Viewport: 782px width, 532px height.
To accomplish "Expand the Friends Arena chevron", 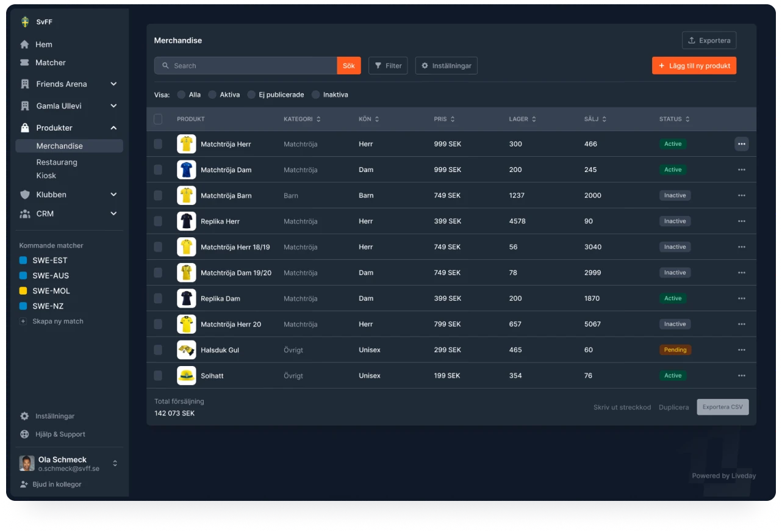I will (113, 84).
